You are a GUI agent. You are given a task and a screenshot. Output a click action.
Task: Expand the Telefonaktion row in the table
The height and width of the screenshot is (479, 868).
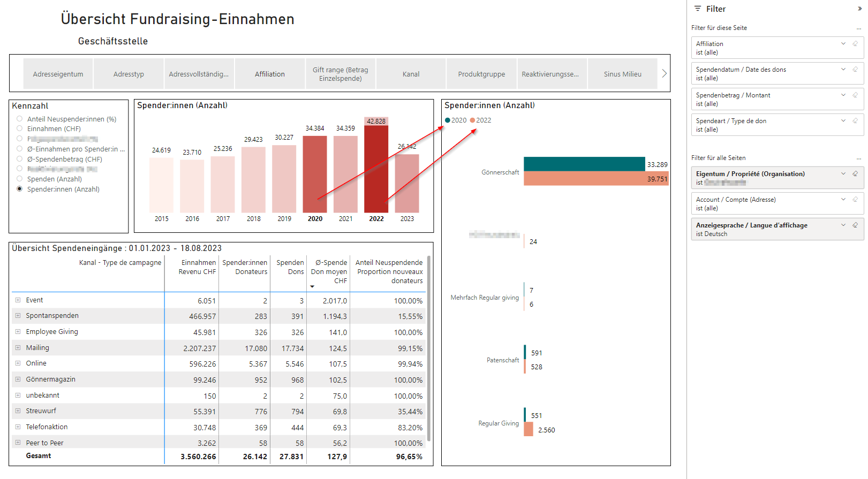[18, 427]
